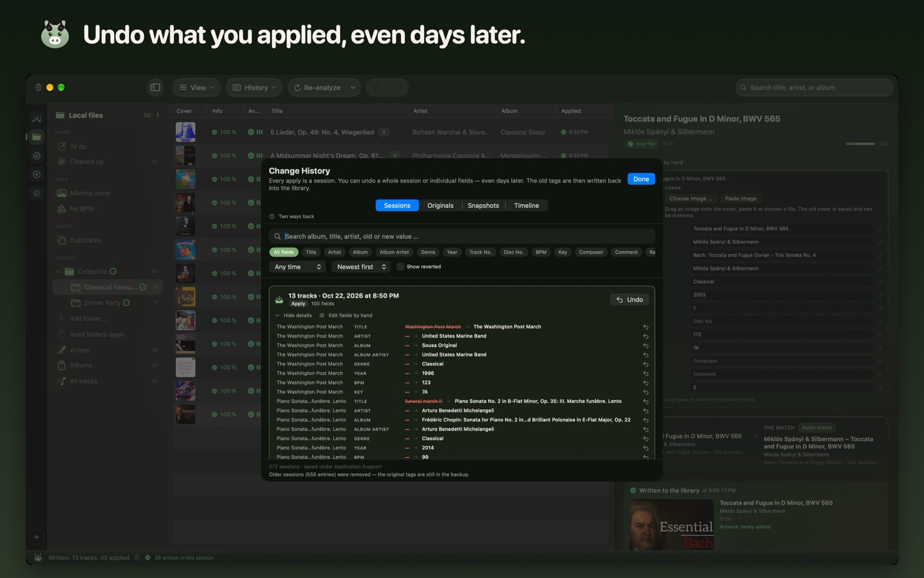Click the Two ways back help icon
This screenshot has height=578, width=924.
click(x=272, y=216)
